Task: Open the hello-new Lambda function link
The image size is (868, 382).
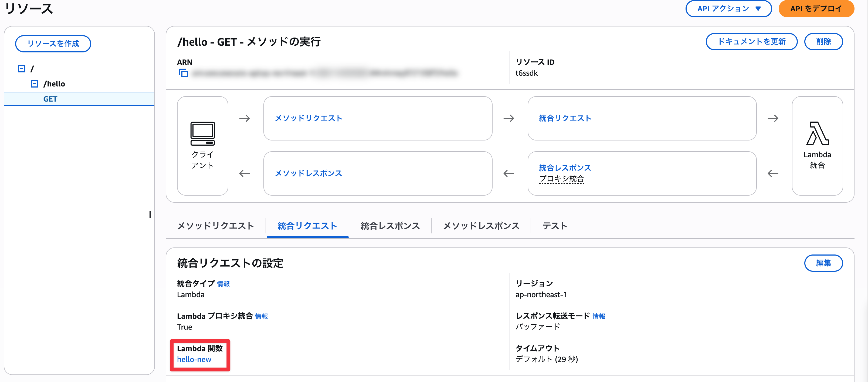Action: tap(194, 359)
